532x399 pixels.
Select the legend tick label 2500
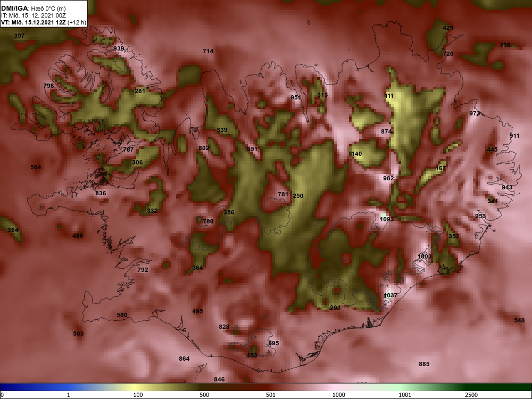point(471,395)
